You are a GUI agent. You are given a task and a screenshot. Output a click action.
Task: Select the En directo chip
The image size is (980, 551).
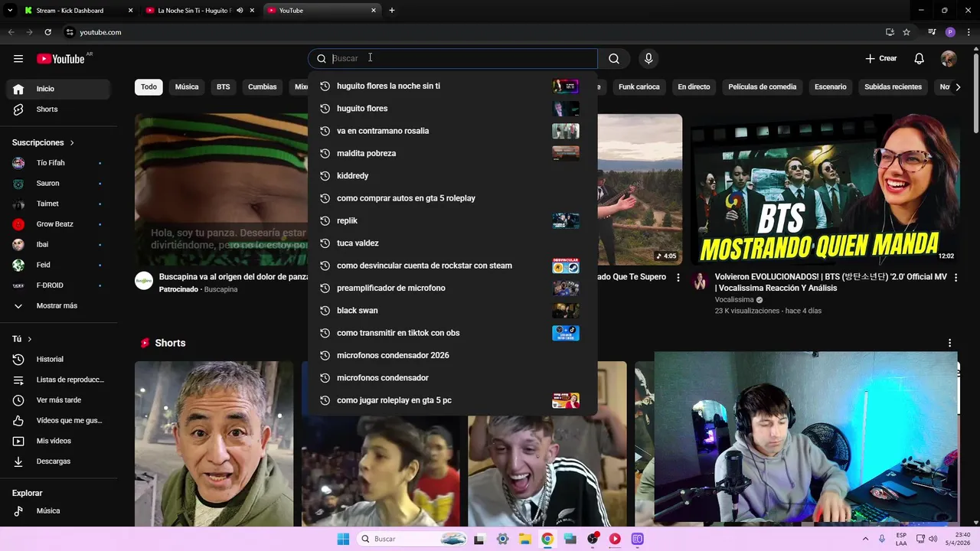coord(694,87)
